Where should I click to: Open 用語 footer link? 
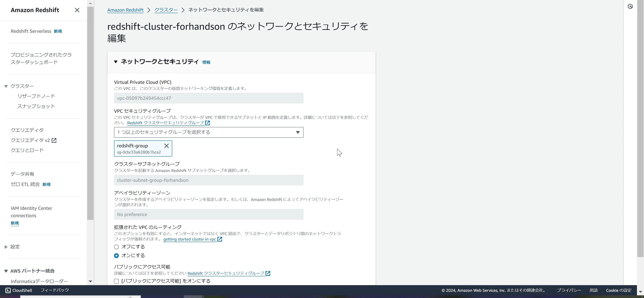coord(594,290)
